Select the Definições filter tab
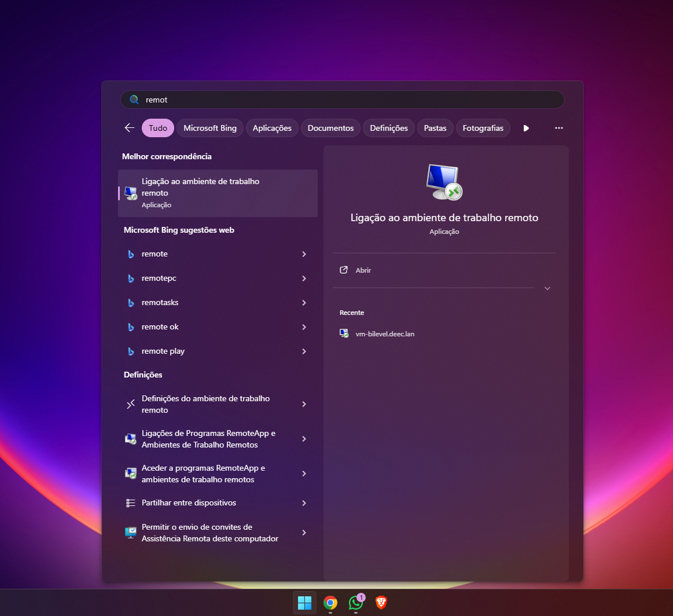The width and height of the screenshot is (673, 616). (389, 128)
